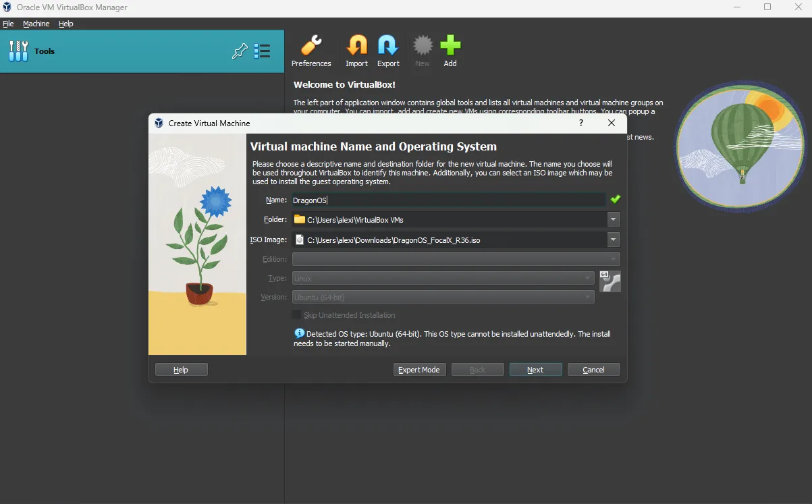Open VirtualBox Preferences from the toolbar
The image size is (812, 504).
[x=311, y=51]
